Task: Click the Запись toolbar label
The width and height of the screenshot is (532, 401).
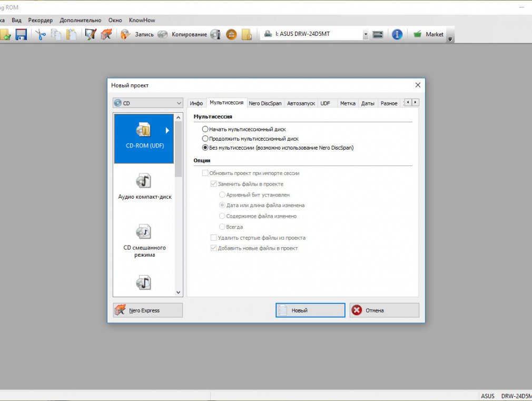Action: click(144, 34)
